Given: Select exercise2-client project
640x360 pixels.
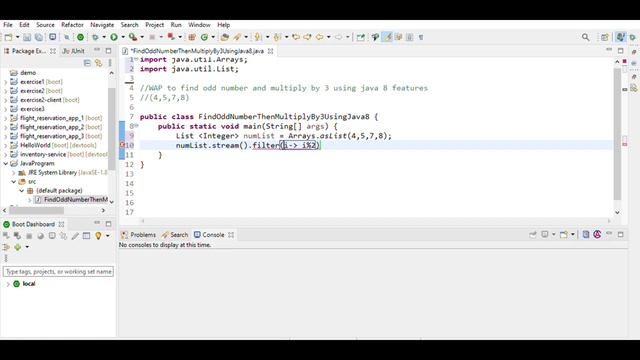Looking at the screenshot, I should coord(41,100).
